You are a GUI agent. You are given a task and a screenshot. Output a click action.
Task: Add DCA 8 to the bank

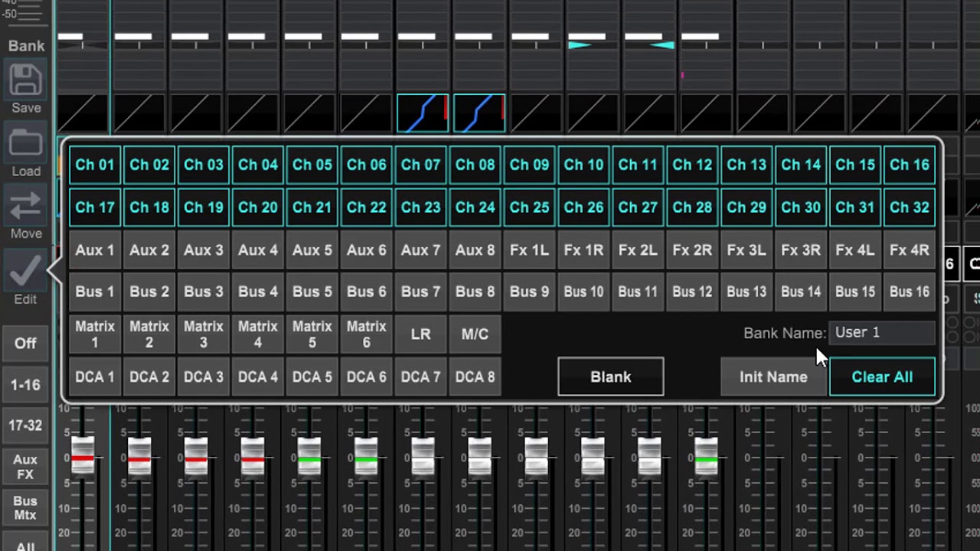point(475,377)
